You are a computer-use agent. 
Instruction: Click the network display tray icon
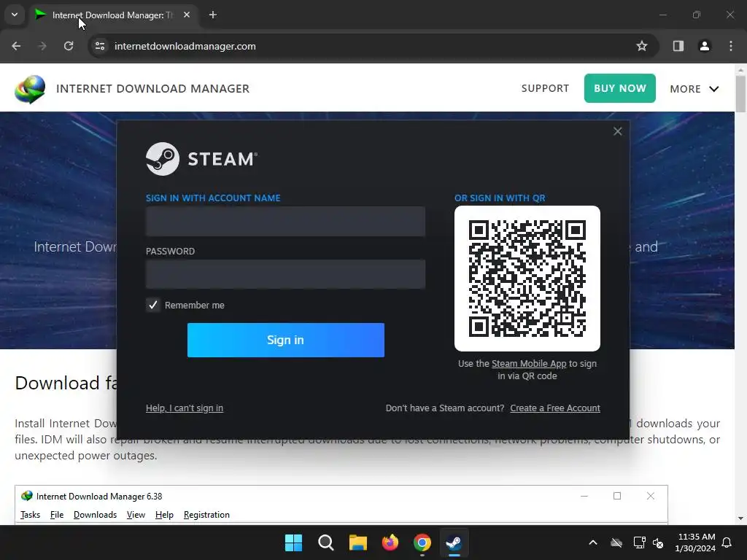(639, 542)
